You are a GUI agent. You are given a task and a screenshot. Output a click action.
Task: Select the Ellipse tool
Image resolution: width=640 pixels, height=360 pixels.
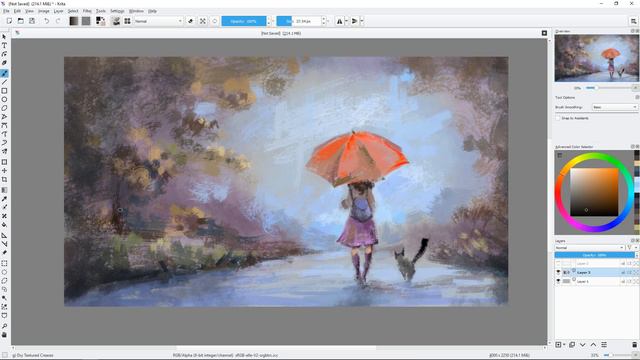point(4,99)
